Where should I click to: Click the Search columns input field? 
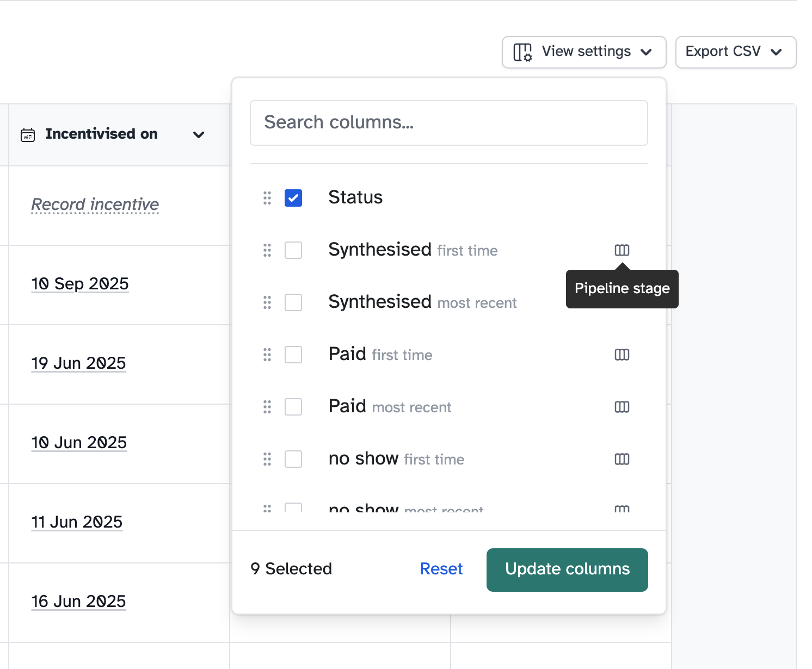tap(448, 123)
